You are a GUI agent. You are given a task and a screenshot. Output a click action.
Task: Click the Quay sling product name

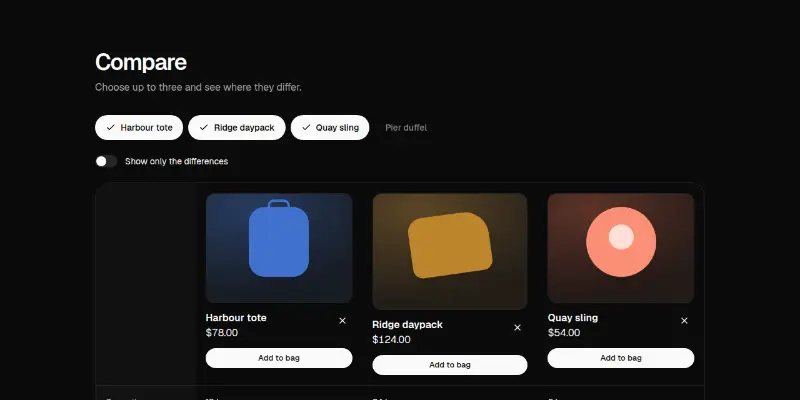[572, 318]
